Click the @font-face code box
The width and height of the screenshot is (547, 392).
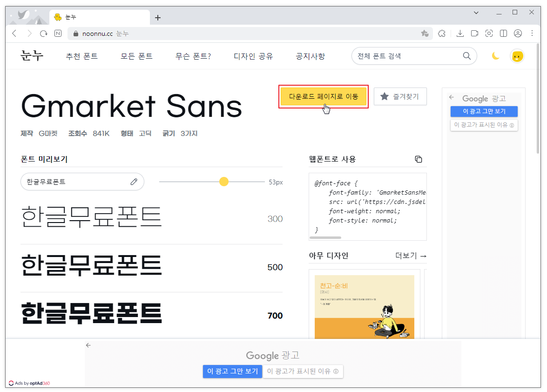[x=368, y=206]
